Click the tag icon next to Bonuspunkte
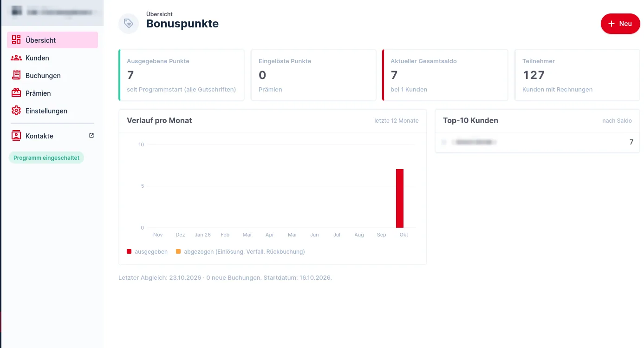The width and height of the screenshot is (644, 348). click(x=129, y=24)
